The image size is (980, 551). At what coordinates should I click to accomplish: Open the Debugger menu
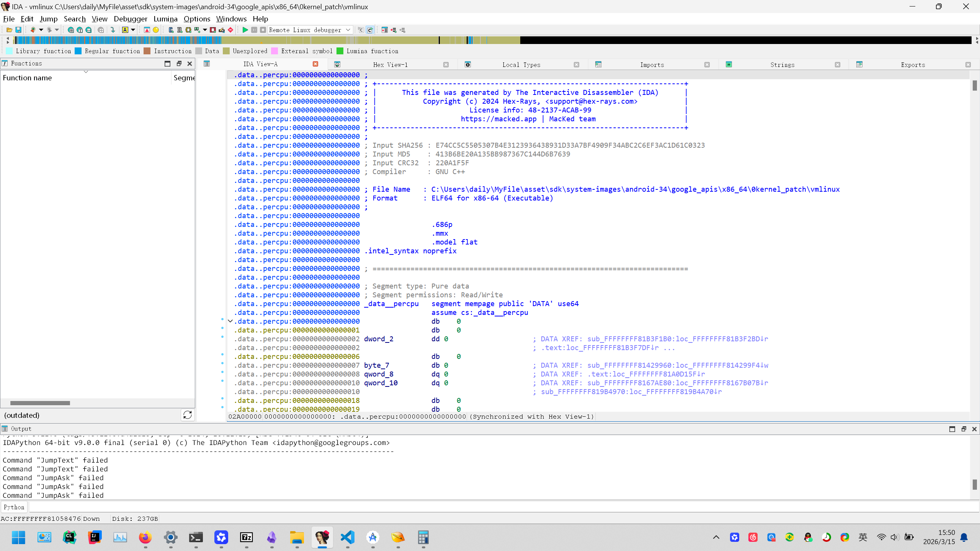(130, 19)
